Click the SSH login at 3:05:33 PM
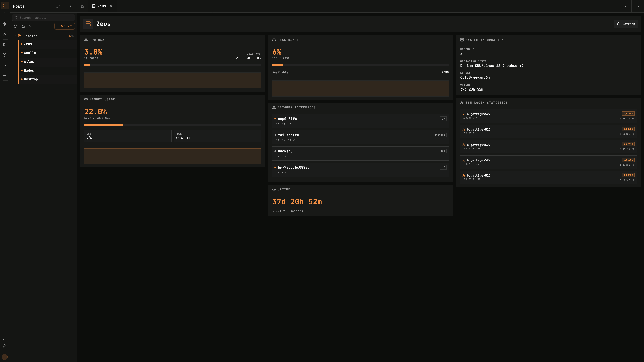Image resolution: width=644 pixels, height=362 pixels. click(549, 177)
